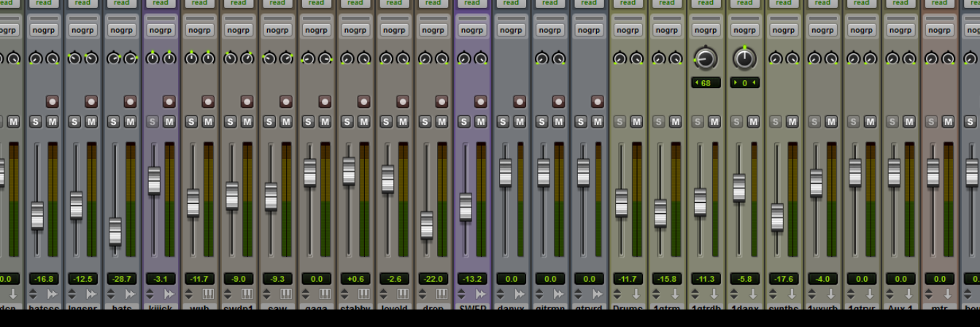Click the up/down arrows below the -5.8 readout
The width and height of the screenshot is (980, 327).
coord(734,293)
